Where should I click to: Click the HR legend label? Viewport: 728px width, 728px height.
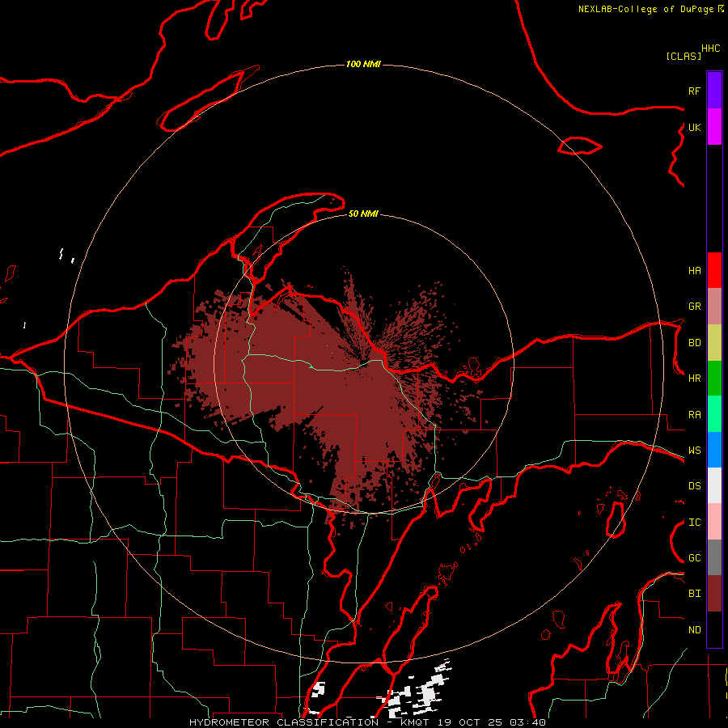[694, 379]
